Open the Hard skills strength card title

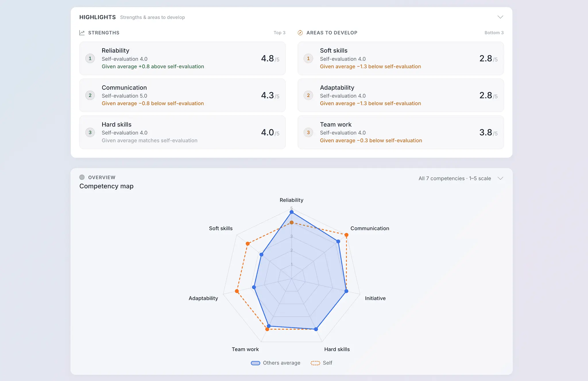[116, 125]
